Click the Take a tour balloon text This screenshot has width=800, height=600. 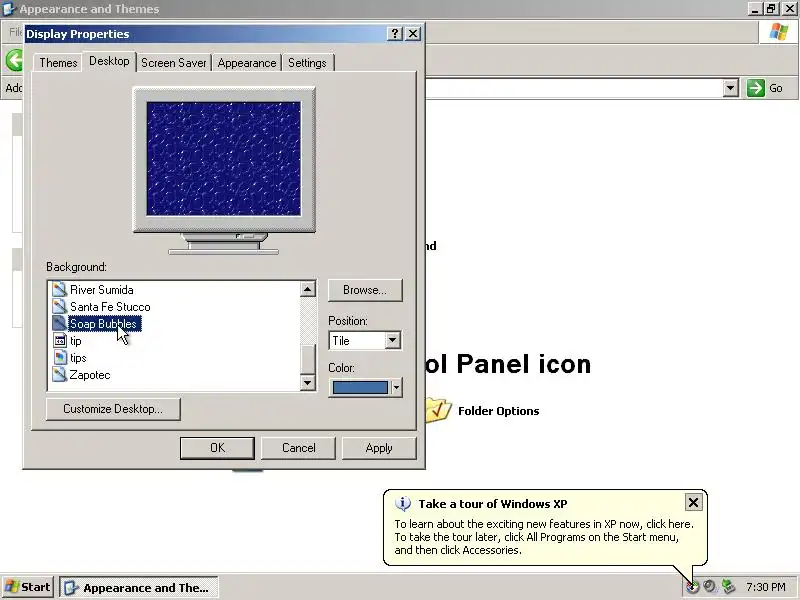pos(544,537)
